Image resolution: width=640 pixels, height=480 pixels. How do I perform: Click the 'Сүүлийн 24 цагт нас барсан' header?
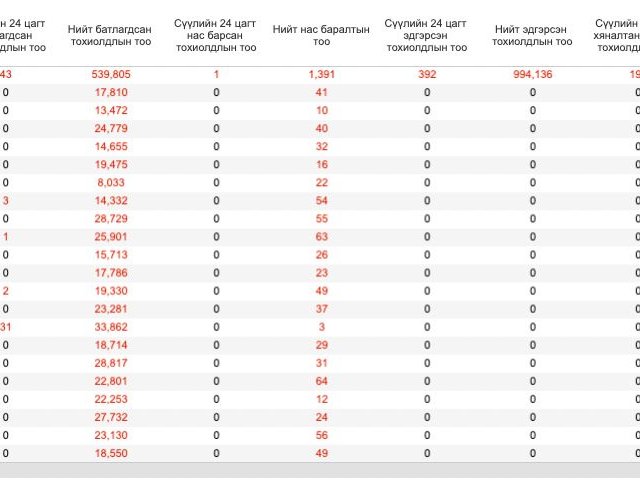216,36
